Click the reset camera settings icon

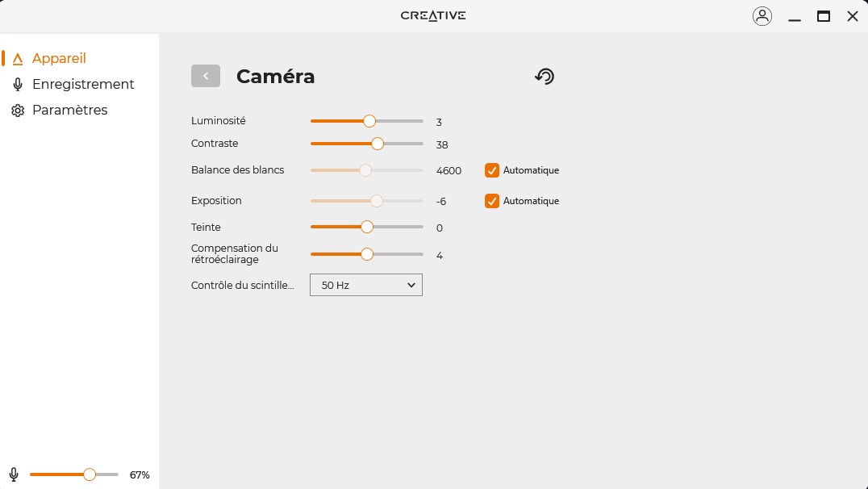point(545,77)
